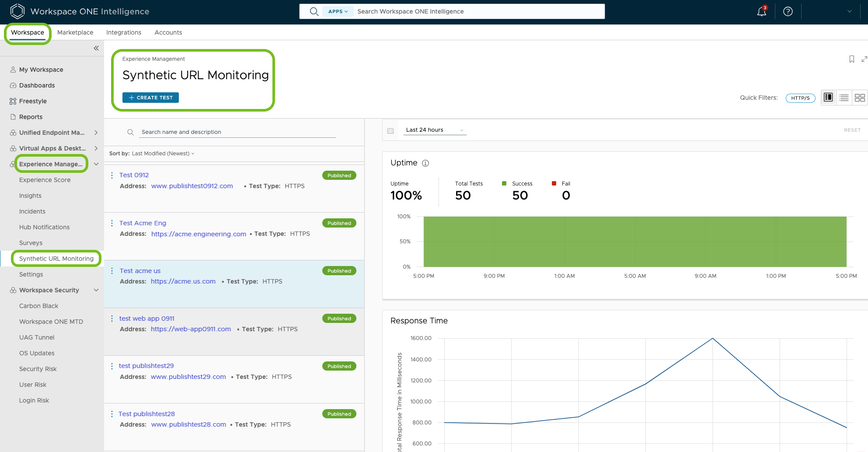
Task: Open Hub Notifications in sidebar
Action: coord(44,227)
